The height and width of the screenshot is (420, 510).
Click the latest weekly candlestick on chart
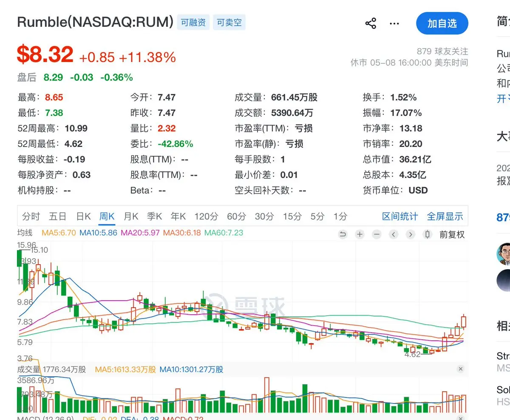pyautogui.click(x=464, y=322)
